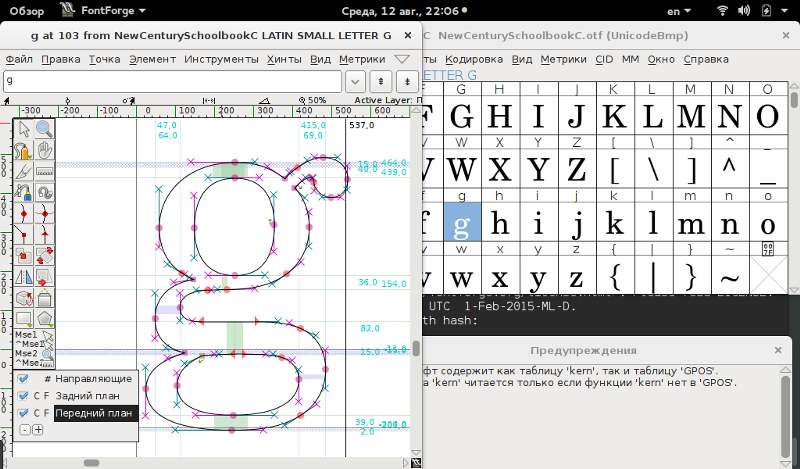Open Кодировка menu in font window
800x469 pixels.
(x=474, y=59)
